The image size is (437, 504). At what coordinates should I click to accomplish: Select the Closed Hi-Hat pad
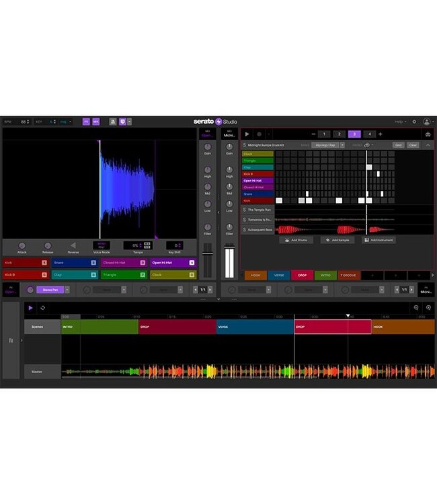click(124, 263)
